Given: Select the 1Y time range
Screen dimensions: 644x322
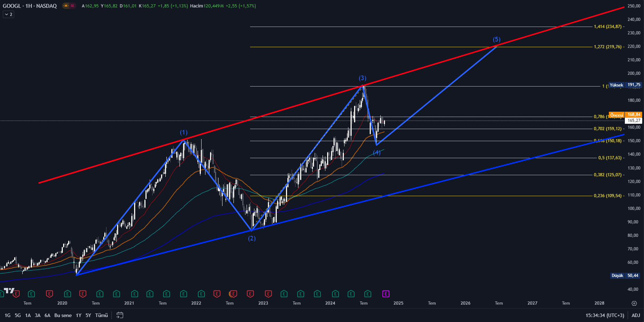Looking at the screenshot, I should point(79,315).
